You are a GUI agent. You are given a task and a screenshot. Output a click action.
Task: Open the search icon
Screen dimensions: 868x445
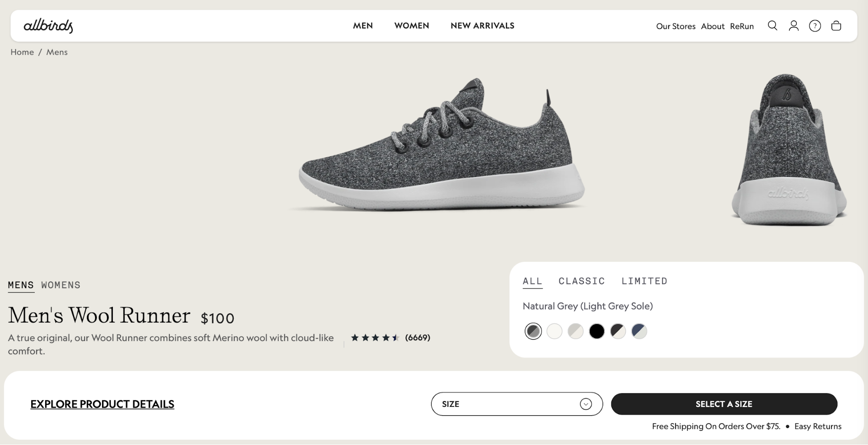[x=772, y=26]
